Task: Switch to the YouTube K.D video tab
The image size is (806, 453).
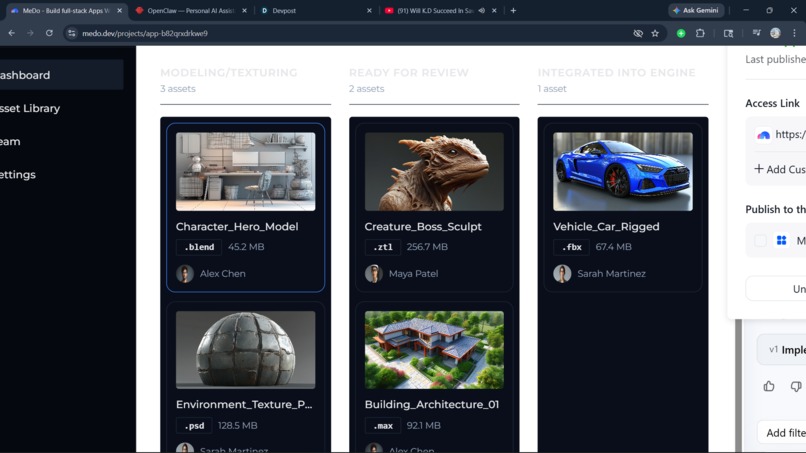Action: point(435,10)
